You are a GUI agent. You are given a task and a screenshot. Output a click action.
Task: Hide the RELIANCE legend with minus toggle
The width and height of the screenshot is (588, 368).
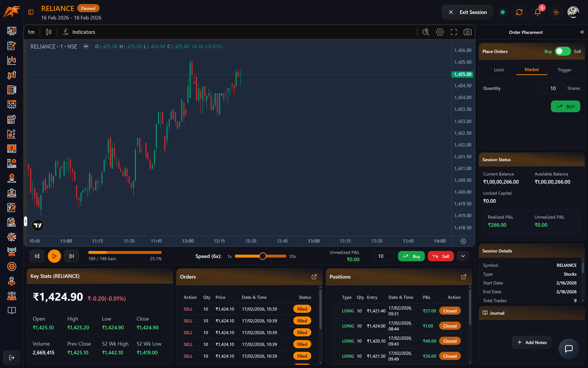click(x=86, y=47)
